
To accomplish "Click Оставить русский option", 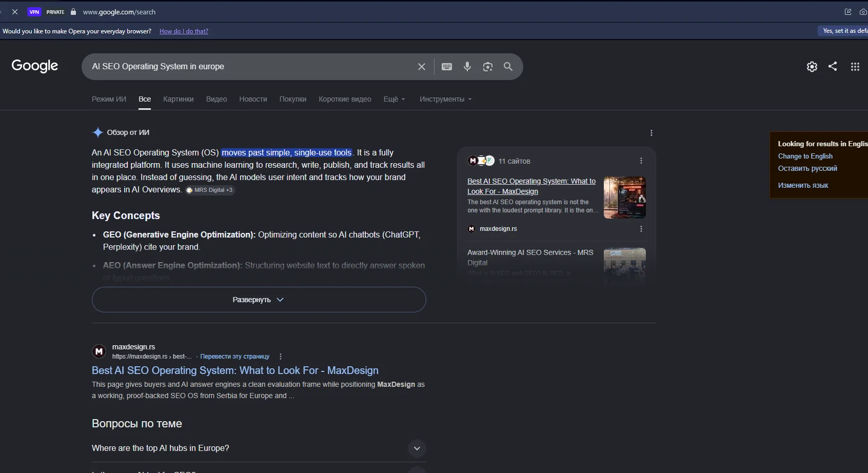I will pos(807,168).
